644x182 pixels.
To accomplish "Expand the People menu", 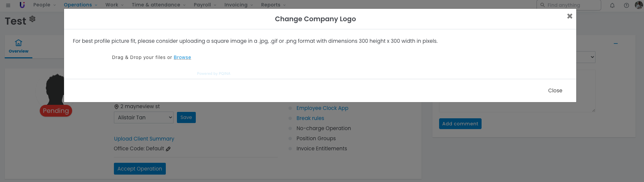I will pyautogui.click(x=44, y=5).
